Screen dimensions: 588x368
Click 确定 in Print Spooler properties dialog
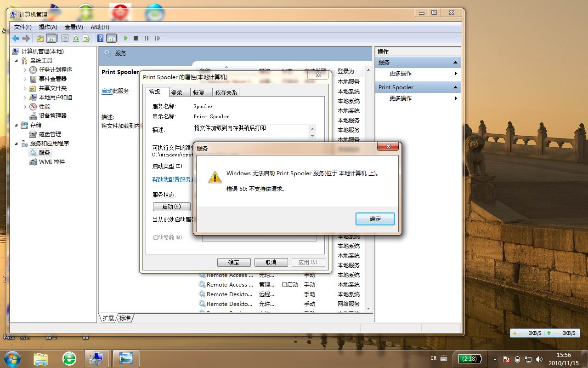(234, 262)
